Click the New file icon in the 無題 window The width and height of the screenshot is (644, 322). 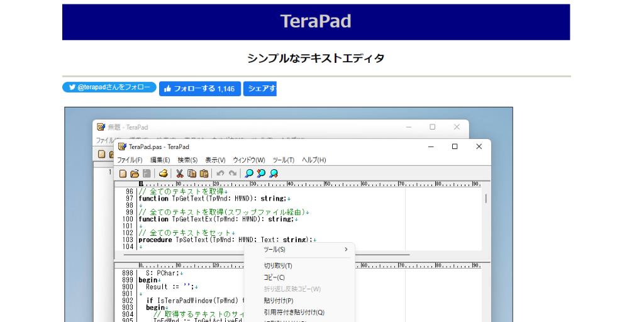(101, 155)
